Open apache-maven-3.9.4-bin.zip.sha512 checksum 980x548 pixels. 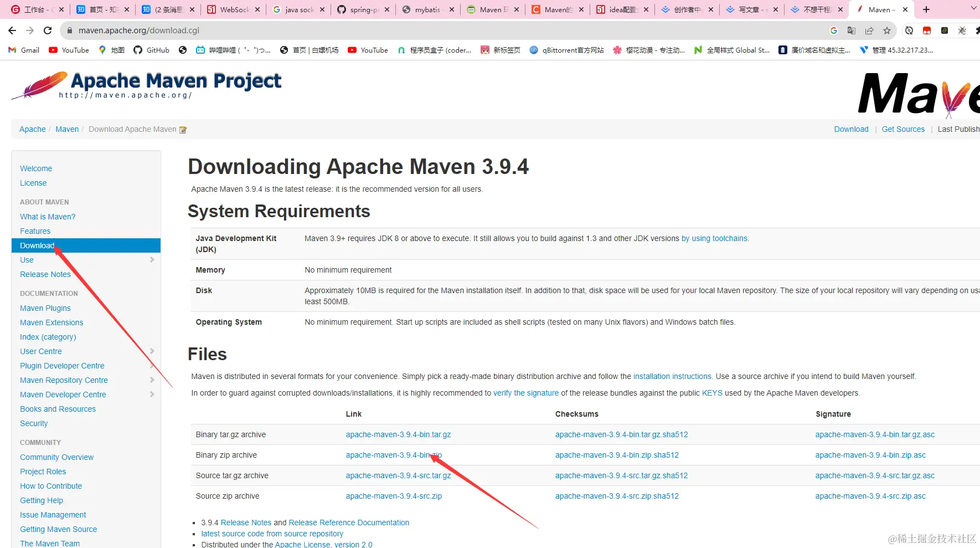point(617,455)
